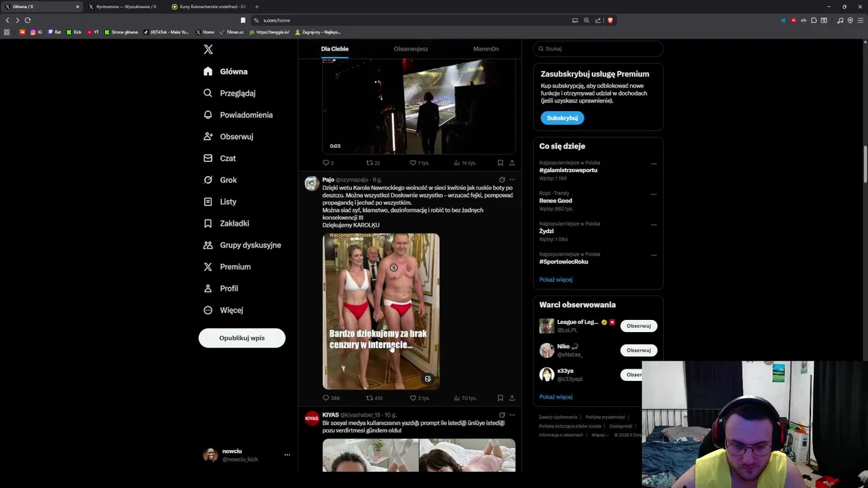Open the image in Pajo's post

[381, 311]
